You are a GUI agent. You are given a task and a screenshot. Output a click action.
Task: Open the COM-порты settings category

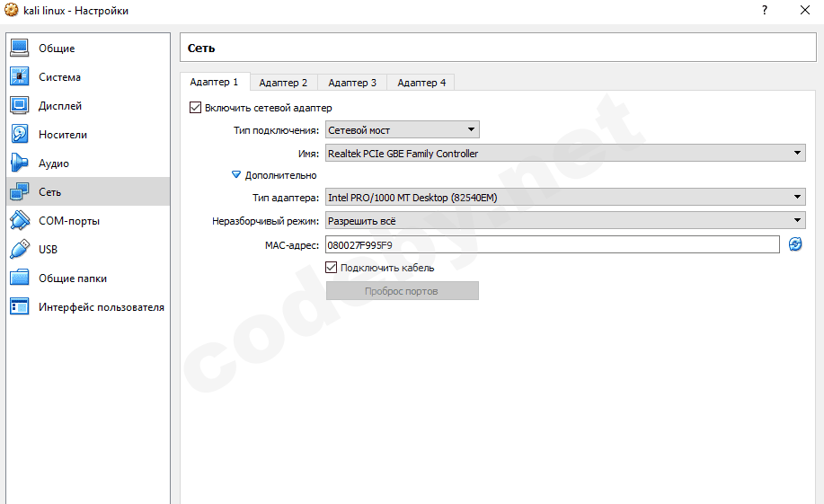(88, 220)
